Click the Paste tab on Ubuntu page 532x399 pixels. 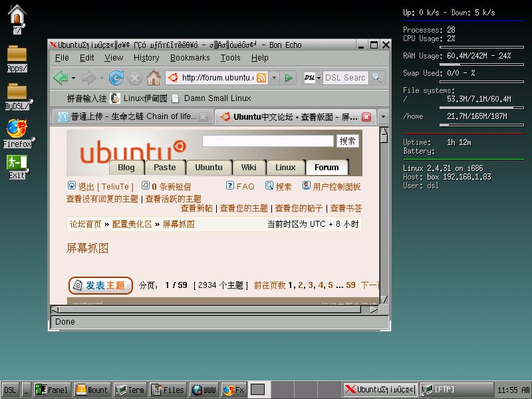(x=164, y=168)
